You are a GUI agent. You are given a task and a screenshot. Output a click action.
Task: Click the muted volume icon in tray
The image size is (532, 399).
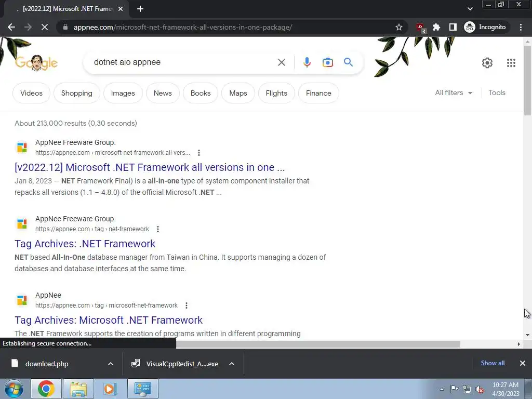480,390
